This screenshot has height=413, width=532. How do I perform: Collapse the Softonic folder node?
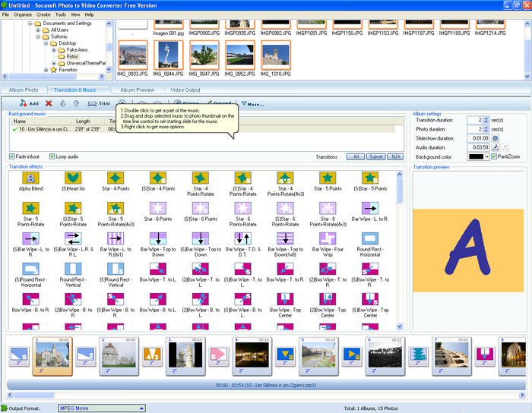(38, 36)
